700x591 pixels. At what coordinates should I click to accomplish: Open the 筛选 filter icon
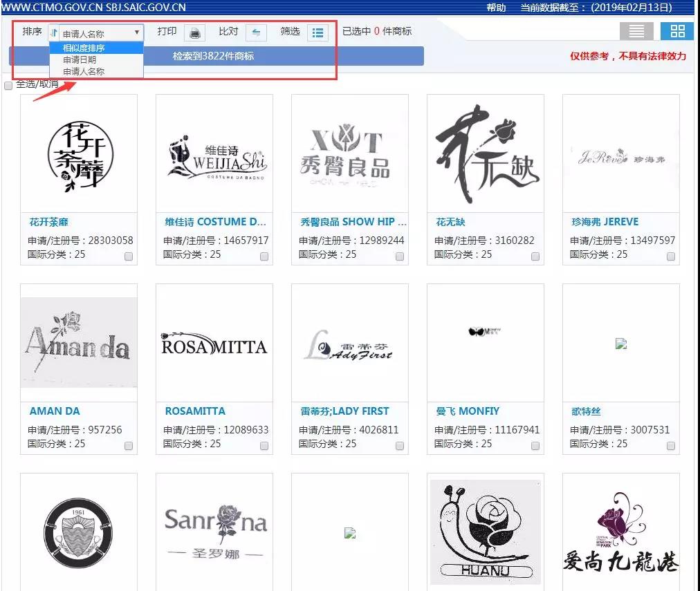[317, 31]
